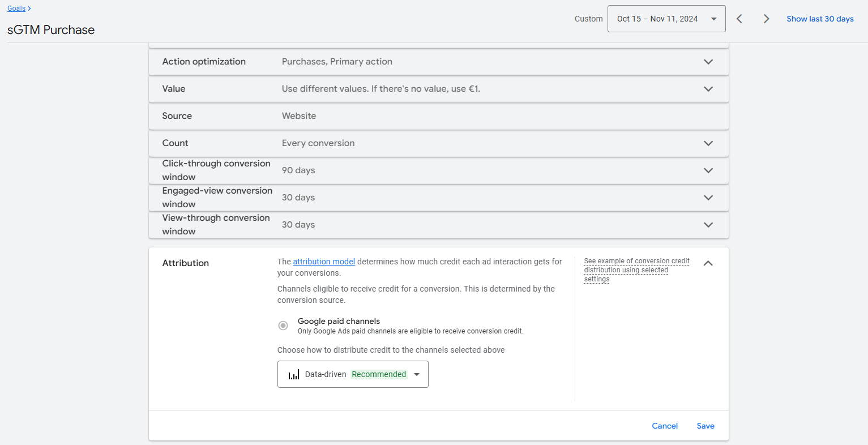Go to previous date range arrow
The height and width of the screenshot is (445, 868).
coord(739,19)
